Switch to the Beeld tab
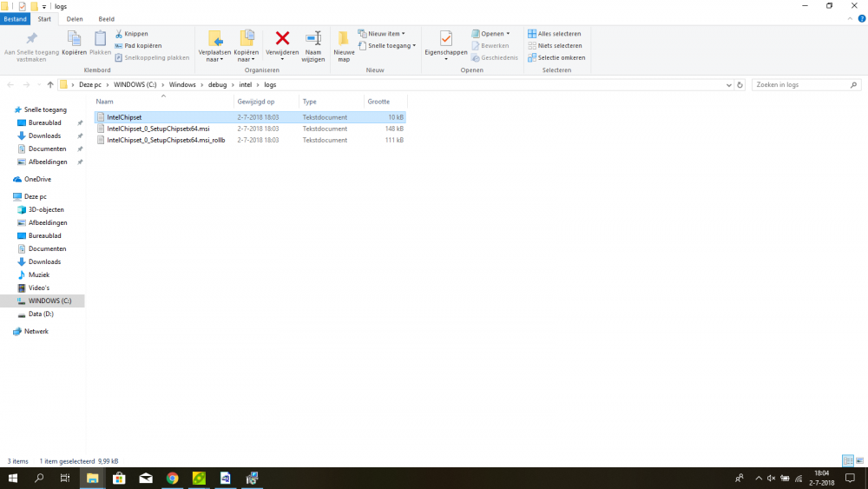The image size is (868, 489). tap(106, 19)
